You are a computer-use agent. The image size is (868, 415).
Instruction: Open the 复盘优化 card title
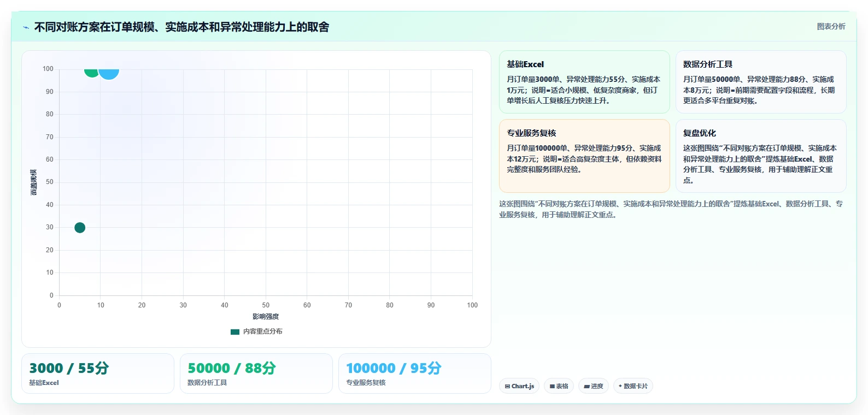pos(700,133)
